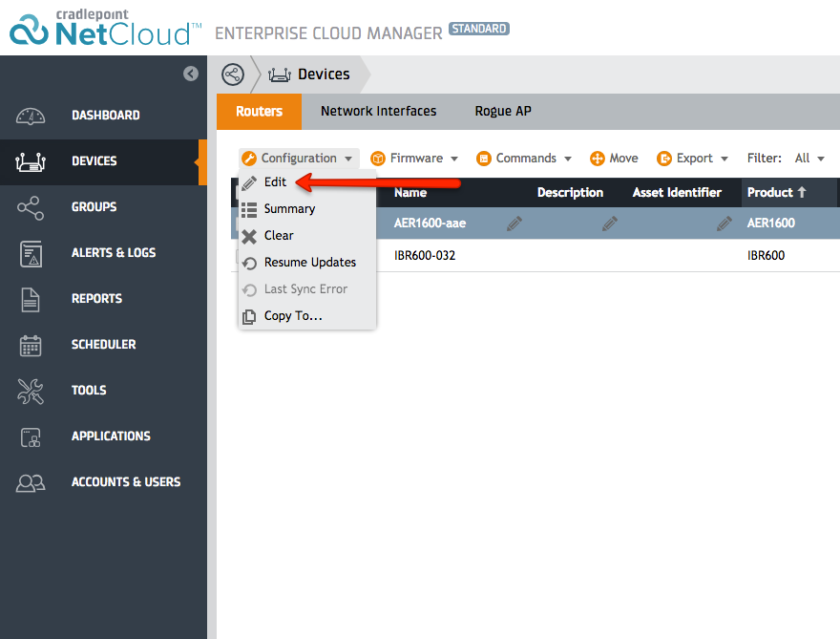The image size is (840, 639).
Task: Collapse the sidebar with the arrow icon
Action: pos(191,74)
